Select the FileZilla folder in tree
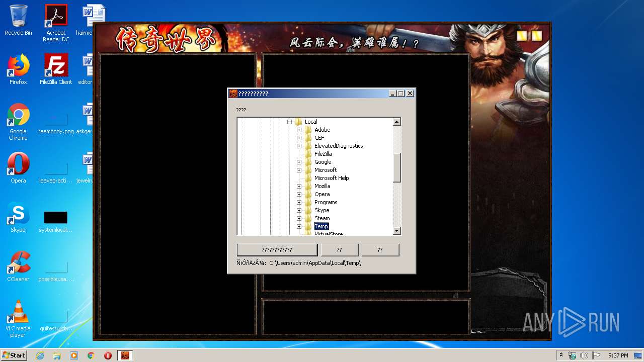 coord(323,154)
